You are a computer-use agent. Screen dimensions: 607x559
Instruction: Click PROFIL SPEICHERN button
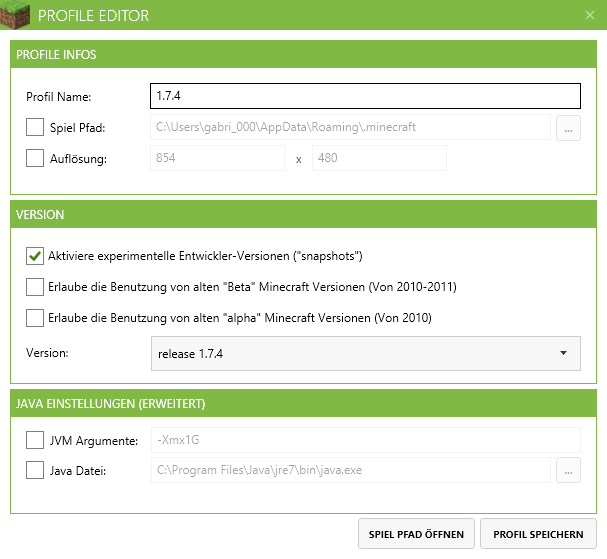(x=538, y=534)
